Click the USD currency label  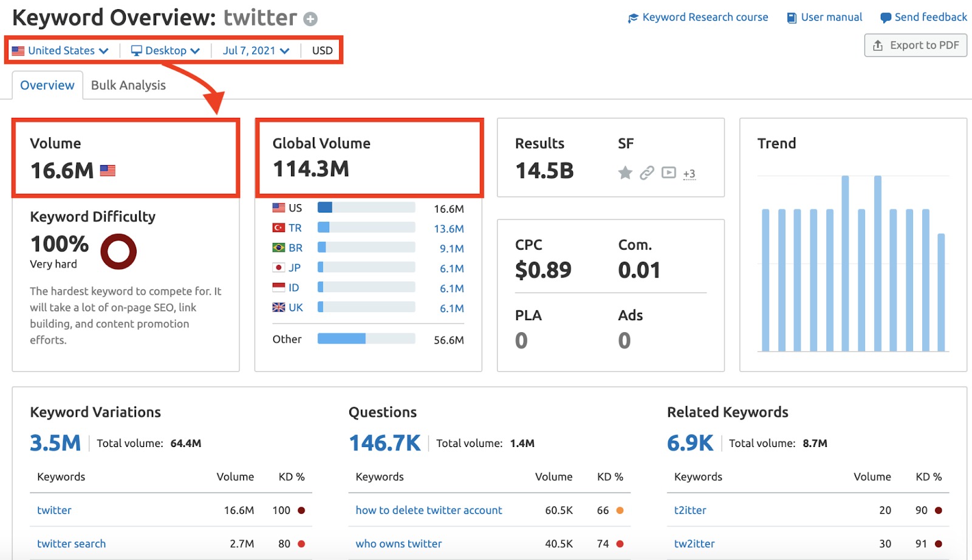[x=323, y=50]
